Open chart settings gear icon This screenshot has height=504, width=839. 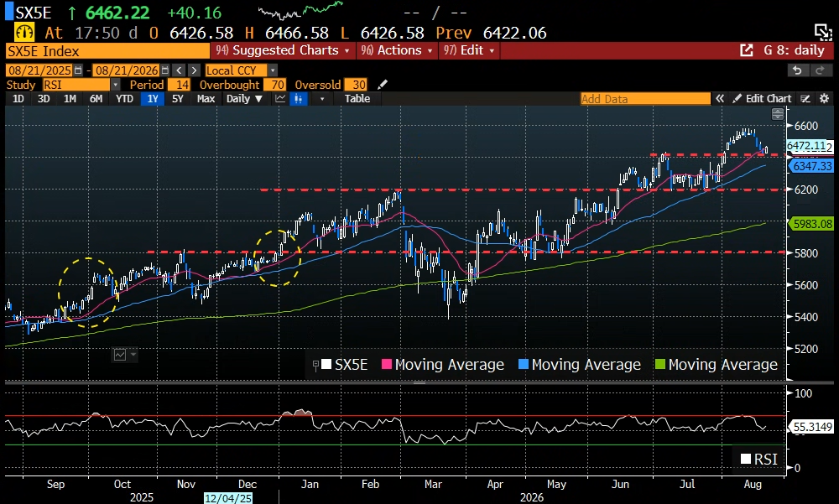pyautogui.click(x=825, y=98)
